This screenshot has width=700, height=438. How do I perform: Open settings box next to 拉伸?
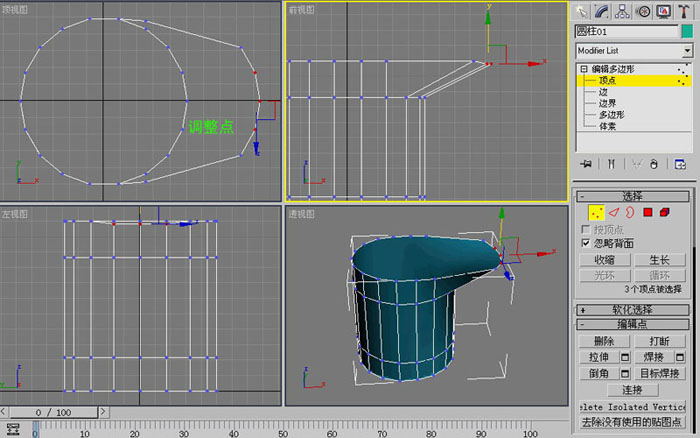point(625,357)
